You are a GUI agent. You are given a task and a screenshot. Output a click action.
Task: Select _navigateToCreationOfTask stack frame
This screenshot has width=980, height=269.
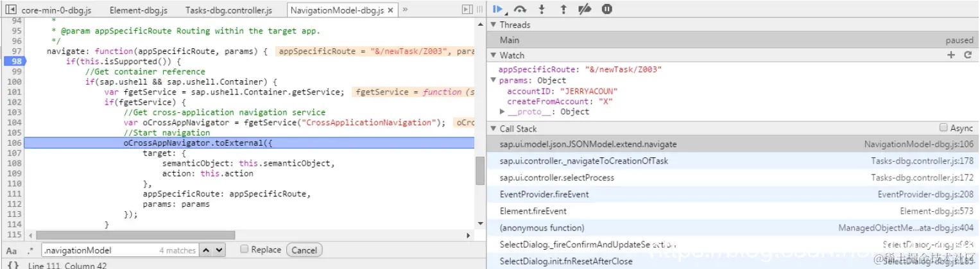(732, 161)
